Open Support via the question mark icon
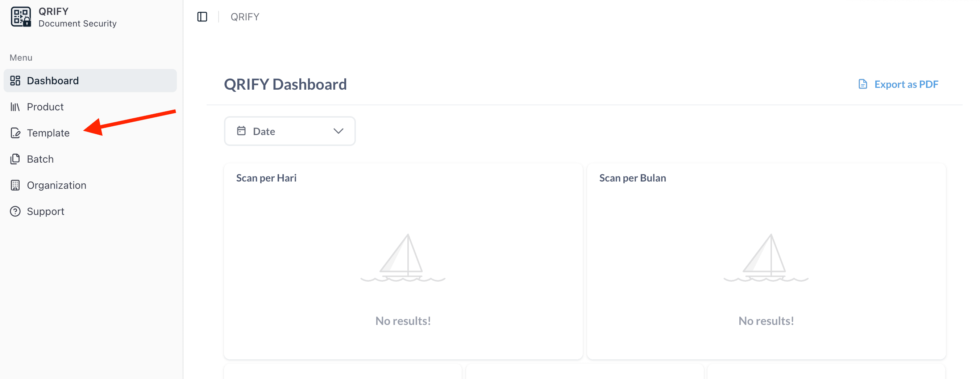This screenshot has width=980, height=379. [x=15, y=211]
